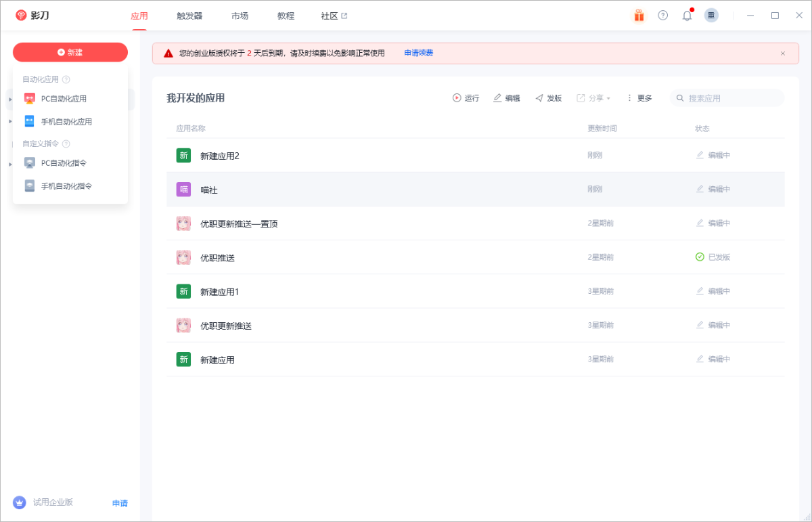Click the 状态 column header
The image size is (812, 522).
tap(702, 129)
